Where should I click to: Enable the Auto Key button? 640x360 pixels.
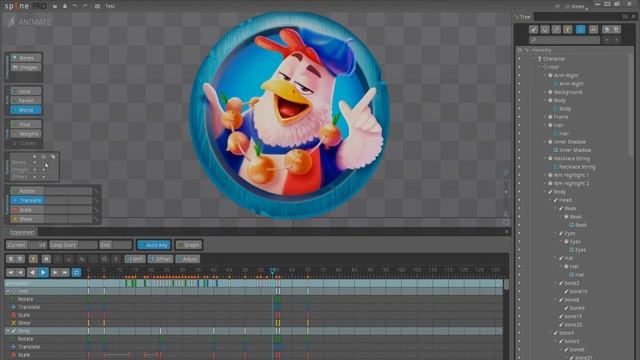point(153,245)
